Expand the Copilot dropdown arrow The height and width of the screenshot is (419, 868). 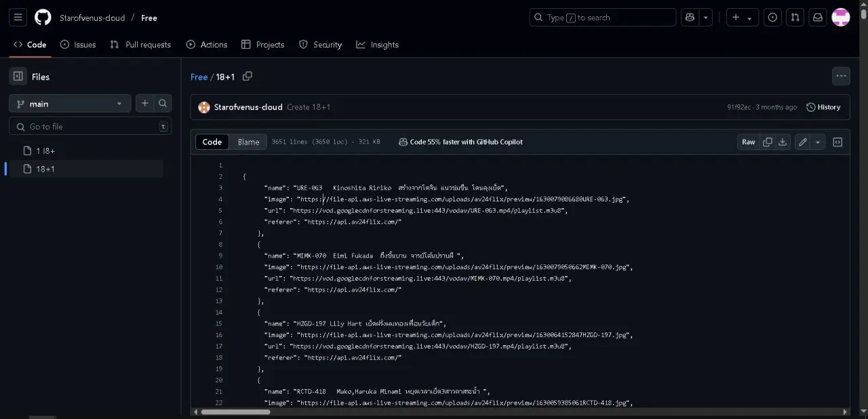pyautogui.click(x=706, y=18)
